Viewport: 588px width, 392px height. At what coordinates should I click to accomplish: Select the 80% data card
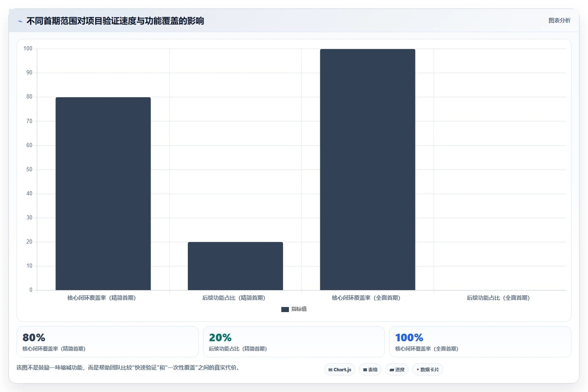click(x=107, y=342)
